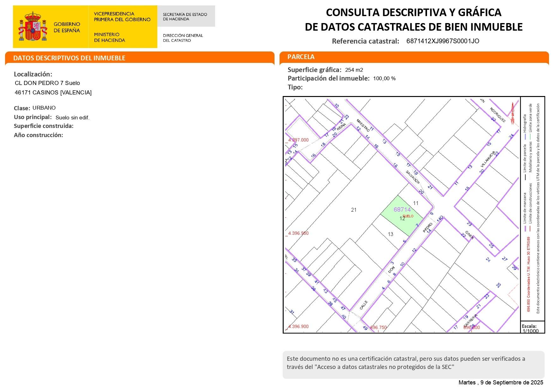
Task: Click the Escala 1/1000 scale box
Action: 532,328
